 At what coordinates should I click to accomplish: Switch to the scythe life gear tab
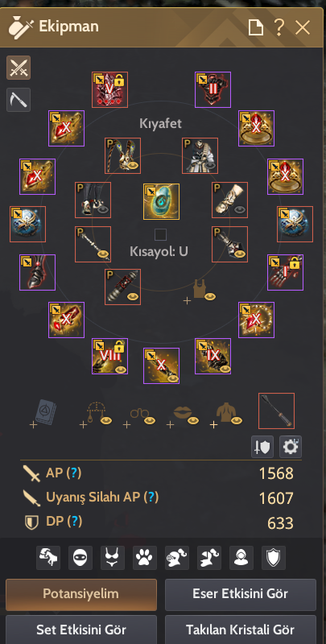pyautogui.click(x=19, y=100)
